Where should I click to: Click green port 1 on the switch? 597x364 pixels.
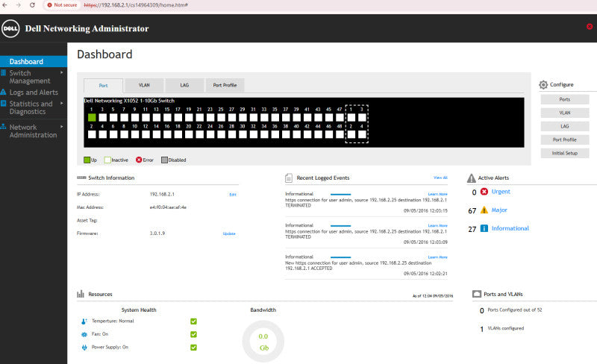(92, 117)
